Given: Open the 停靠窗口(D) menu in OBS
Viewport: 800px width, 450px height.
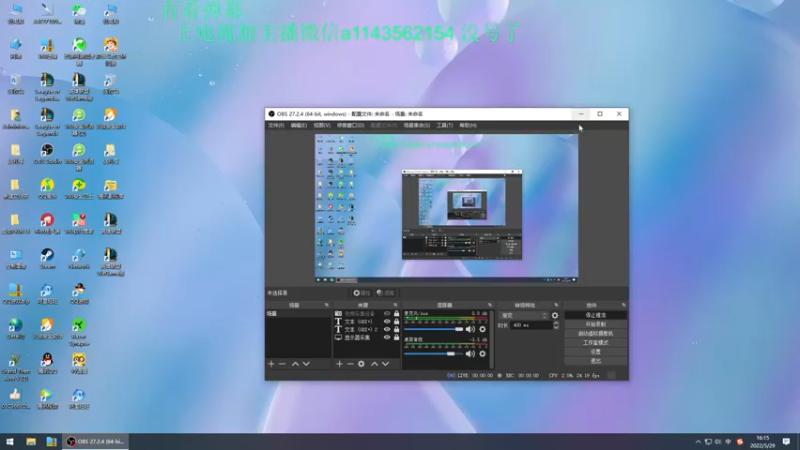Looking at the screenshot, I should tap(351, 126).
